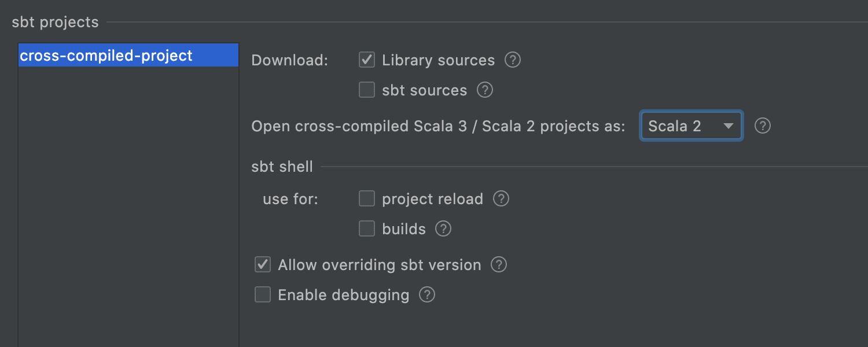Tick project reload under sbt shell

(367, 198)
